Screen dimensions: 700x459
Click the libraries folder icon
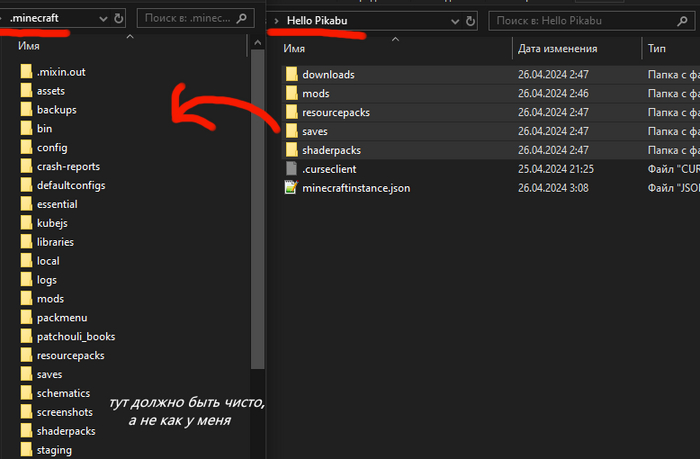(x=26, y=242)
